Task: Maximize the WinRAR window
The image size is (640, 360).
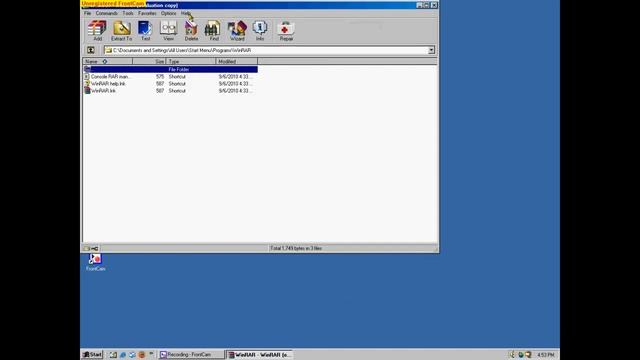Action: click(427, 5)
